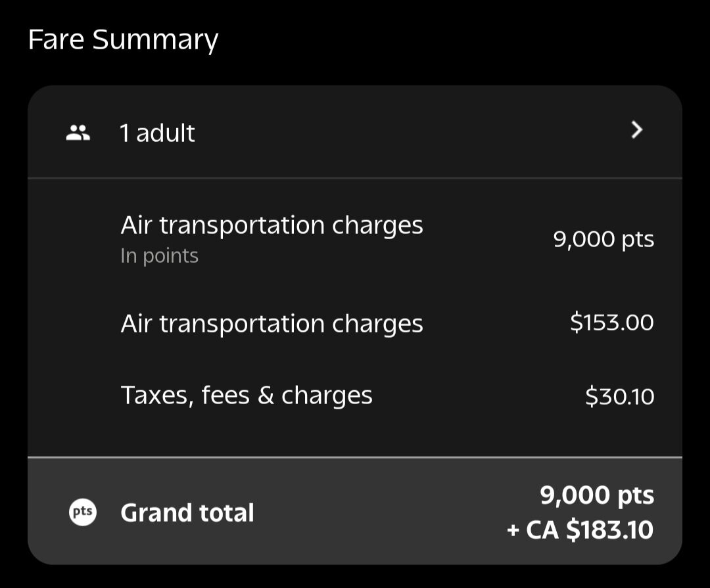Viewport: 710px width, 588px height.
Task: Select the "1 adult" passenger label
Action: [157, 133]
